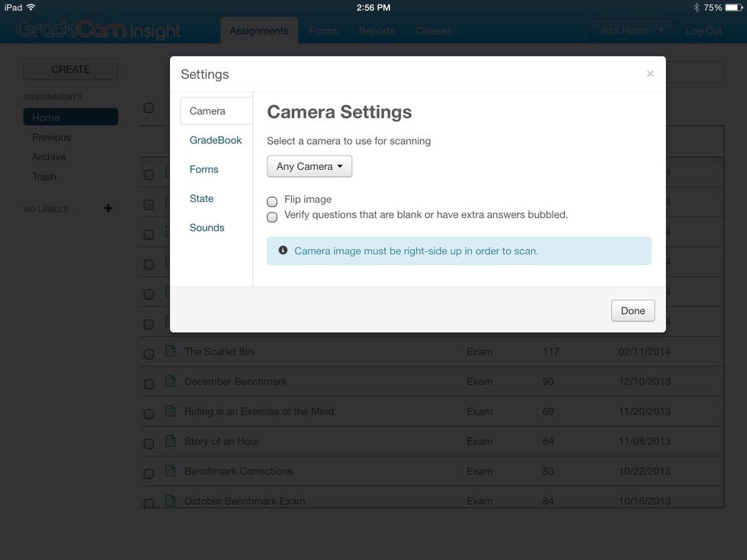This screenshot has width=747, height=560.
Task: Tap the Bluetooth icon in status bar
Action: point(696,7)
